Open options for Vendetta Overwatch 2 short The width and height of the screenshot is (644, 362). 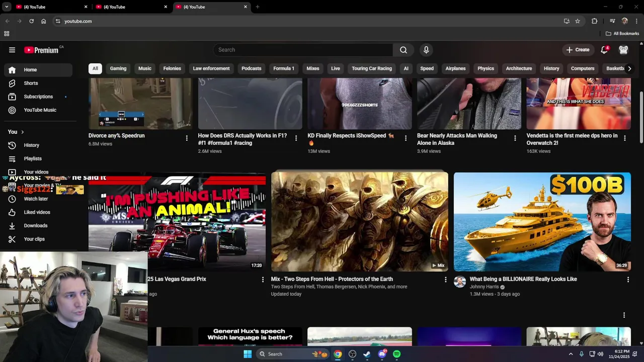pyautogui.click(x=624, y=138)
